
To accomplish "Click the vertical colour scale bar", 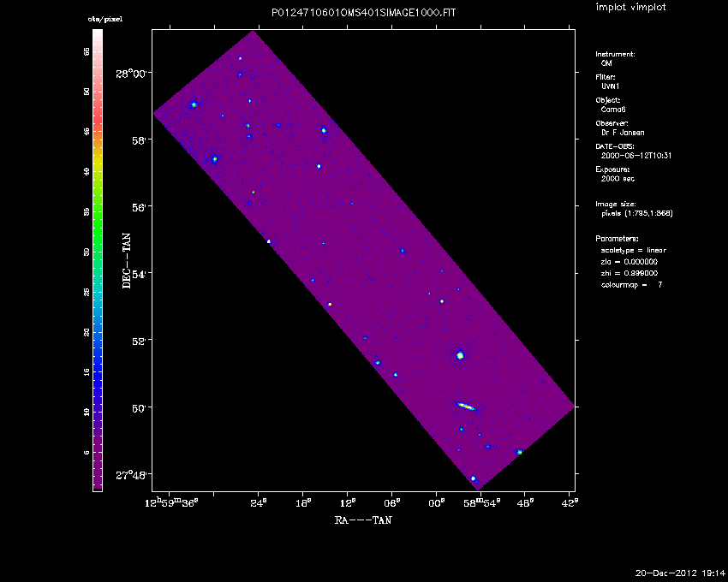I will coord(98,260).
